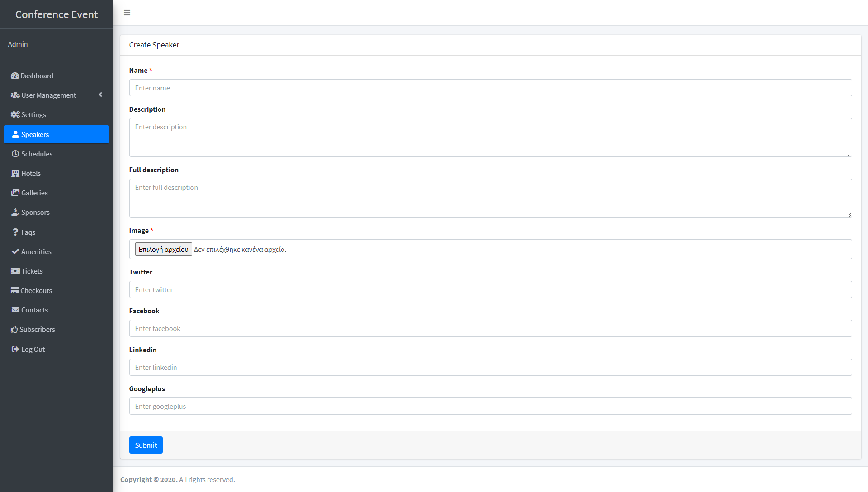Click the Create Speaker card title
This screenshot has height=492, width=868.
(x=154, y=45)
